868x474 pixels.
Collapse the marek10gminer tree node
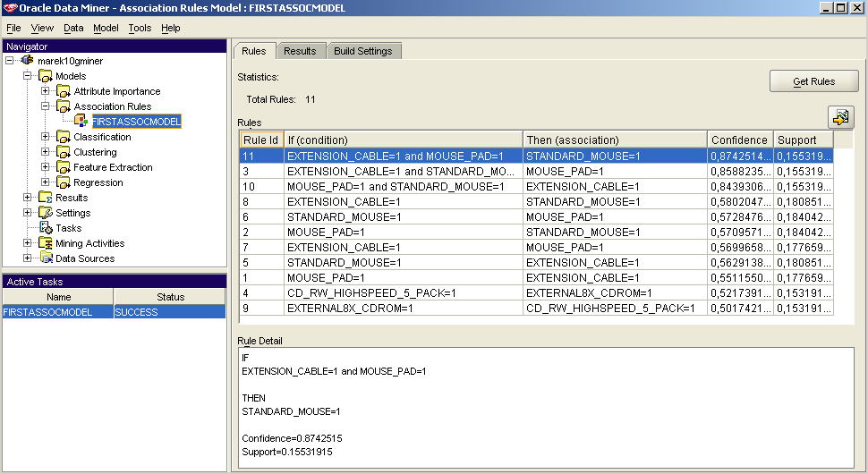(10, 60)
